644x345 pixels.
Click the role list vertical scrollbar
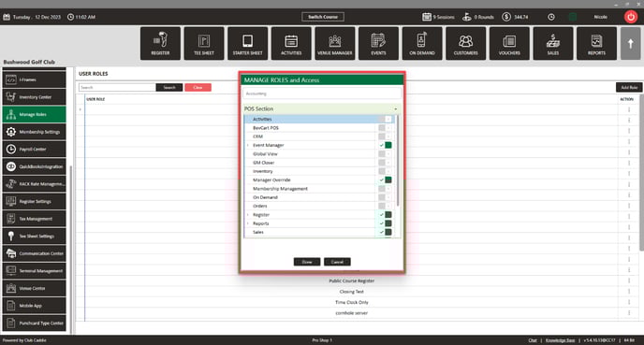pos(641,172)
